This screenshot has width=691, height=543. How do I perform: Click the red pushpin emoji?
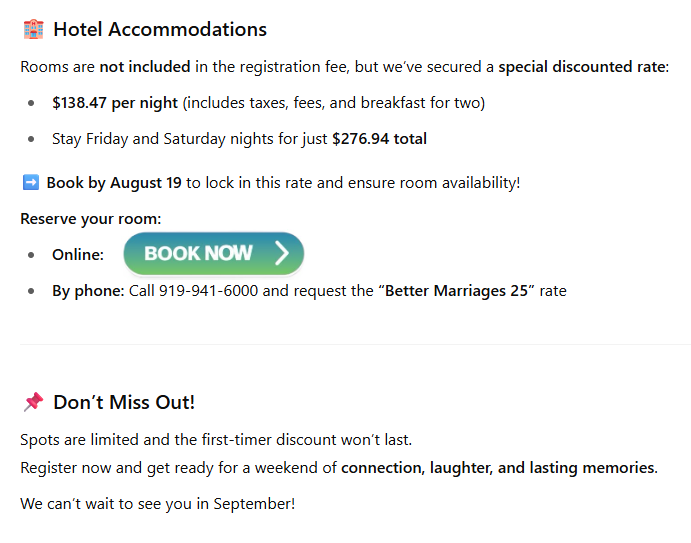click(33, 402)
